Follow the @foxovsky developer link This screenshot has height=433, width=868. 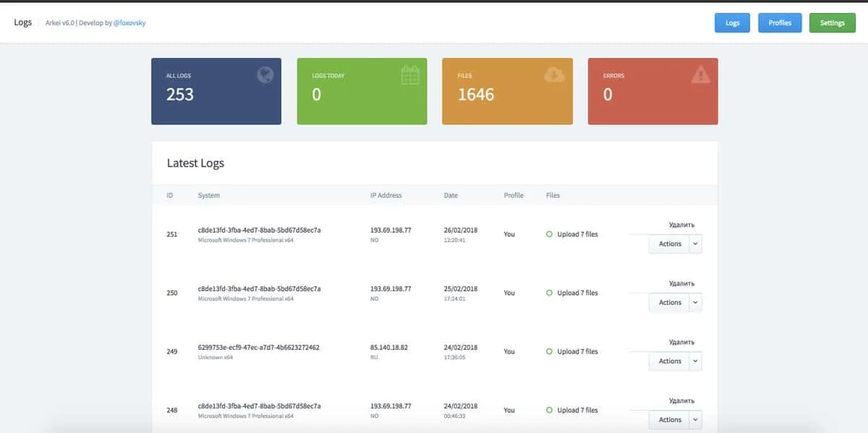[130, 22]
